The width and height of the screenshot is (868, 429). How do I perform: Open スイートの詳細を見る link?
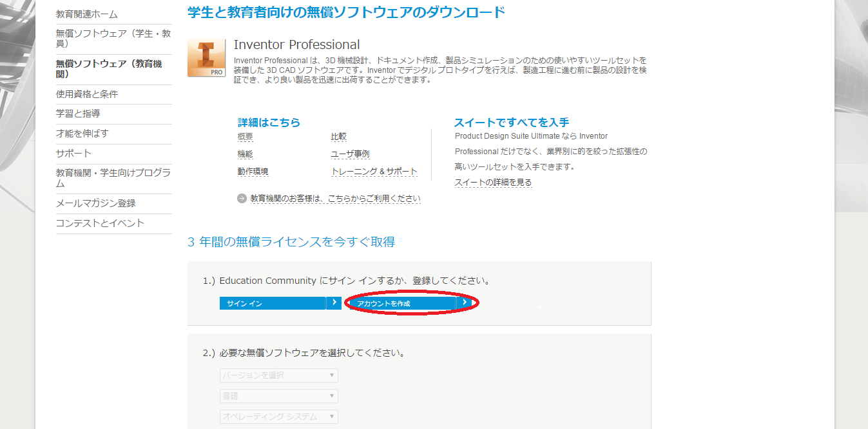(494, 183)
